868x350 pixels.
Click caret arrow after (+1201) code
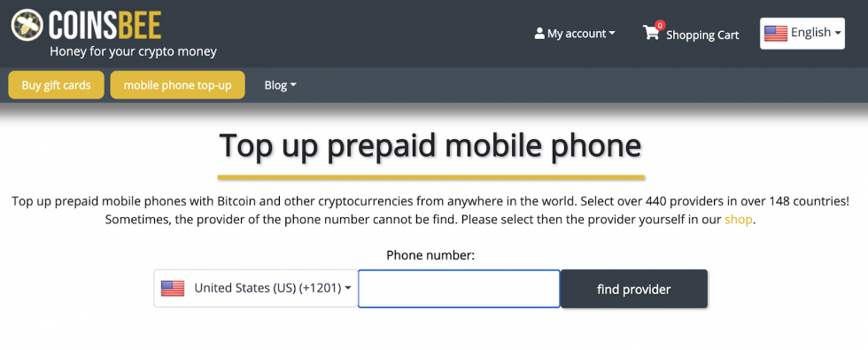tap(348, 289)
